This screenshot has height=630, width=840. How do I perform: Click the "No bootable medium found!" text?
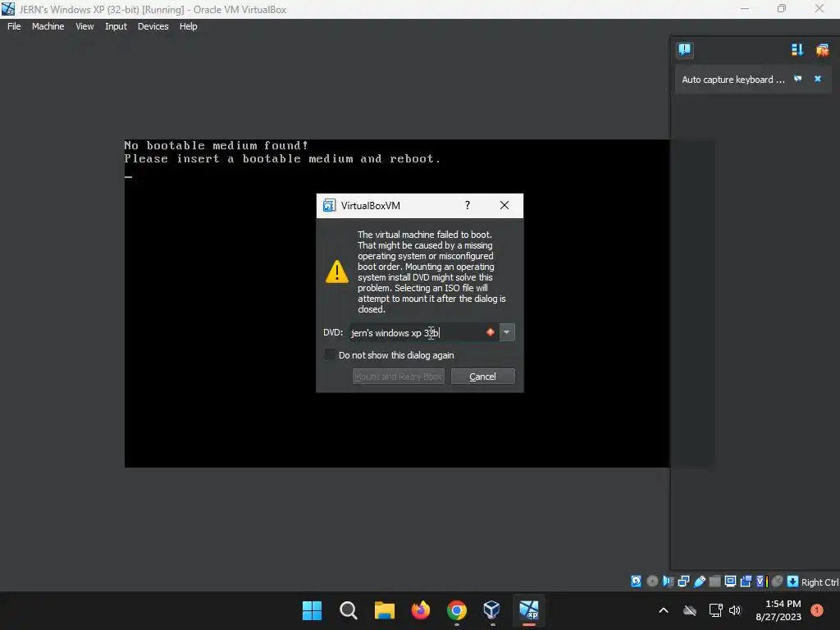tap(216, 145)
